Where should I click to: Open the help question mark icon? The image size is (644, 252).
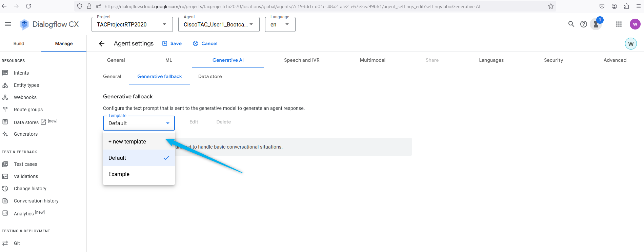click(x=584, y=24)
